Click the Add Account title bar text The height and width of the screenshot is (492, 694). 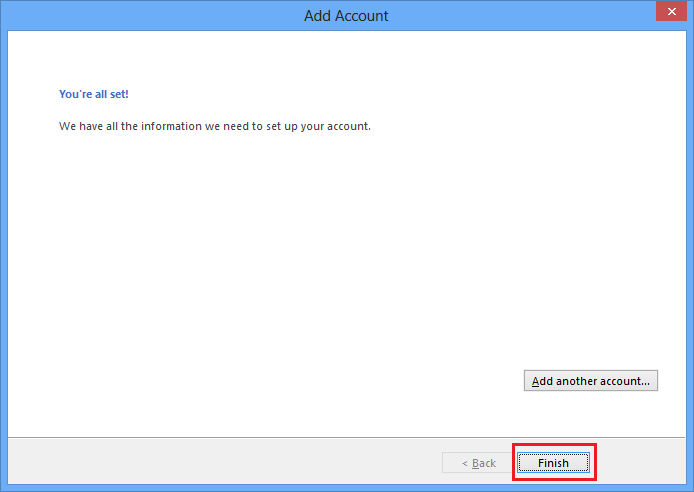point(346,16)
